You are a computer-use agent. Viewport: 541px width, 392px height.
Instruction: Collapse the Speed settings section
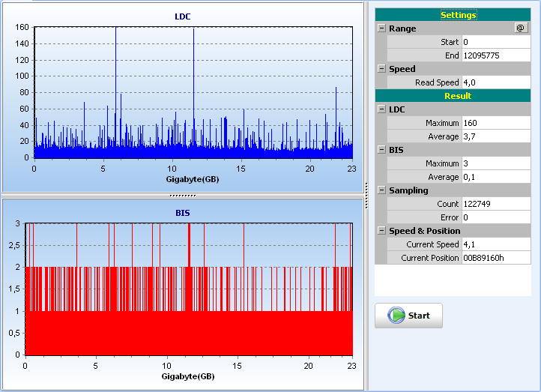(x=381, y=68)
